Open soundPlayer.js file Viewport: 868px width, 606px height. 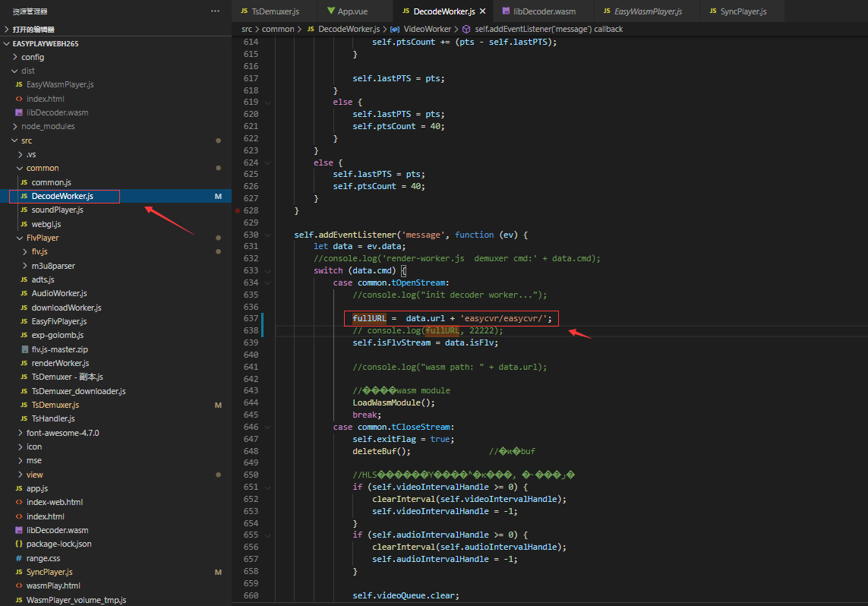coord(115,210)
